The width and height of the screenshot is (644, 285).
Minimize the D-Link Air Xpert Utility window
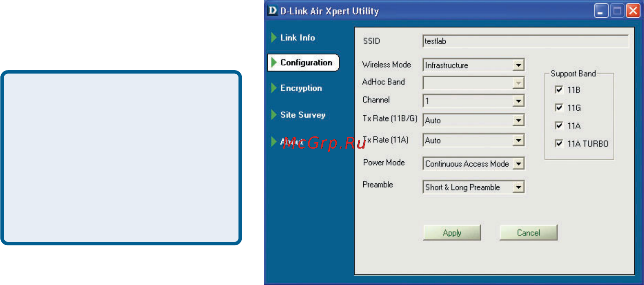pyautogui.click(x=601, y=11)
